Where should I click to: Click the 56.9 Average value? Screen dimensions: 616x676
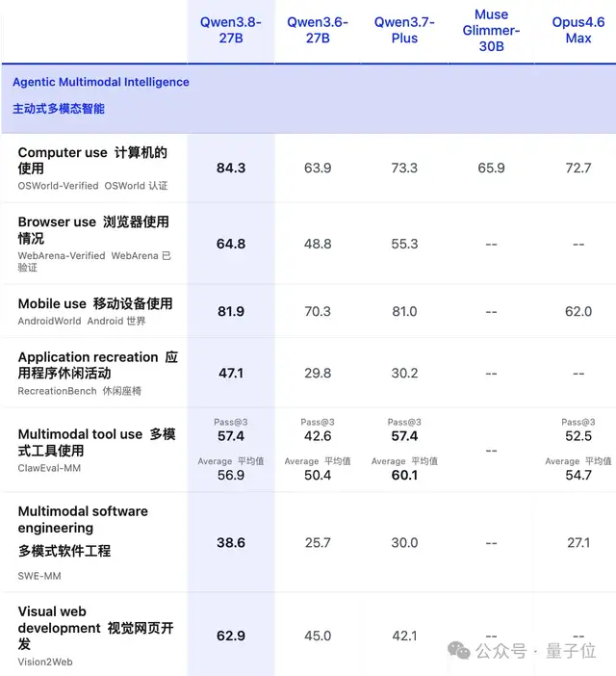[x=231, y=475]
